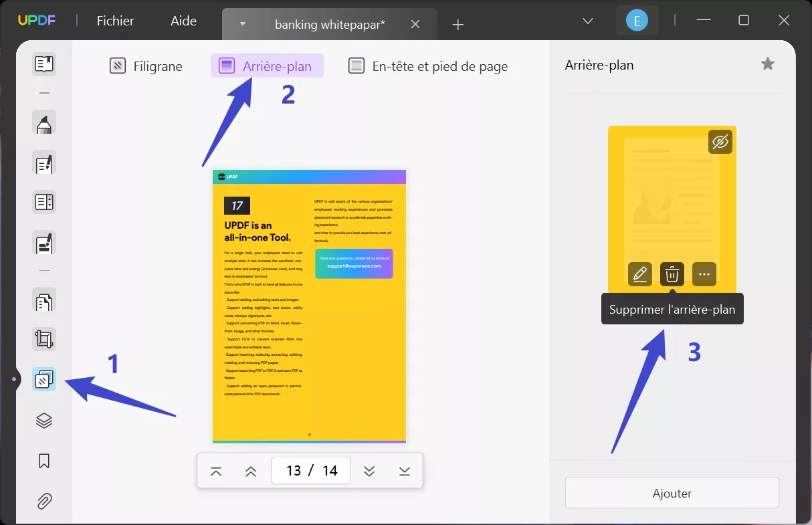
Task: Click the page number field 13
Action: (294, 471)
